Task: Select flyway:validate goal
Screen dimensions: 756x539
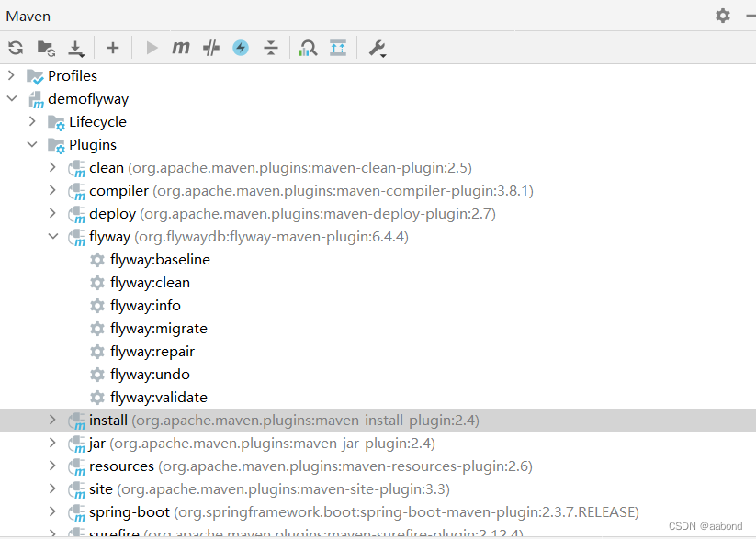Action: (x=159, y=398)
